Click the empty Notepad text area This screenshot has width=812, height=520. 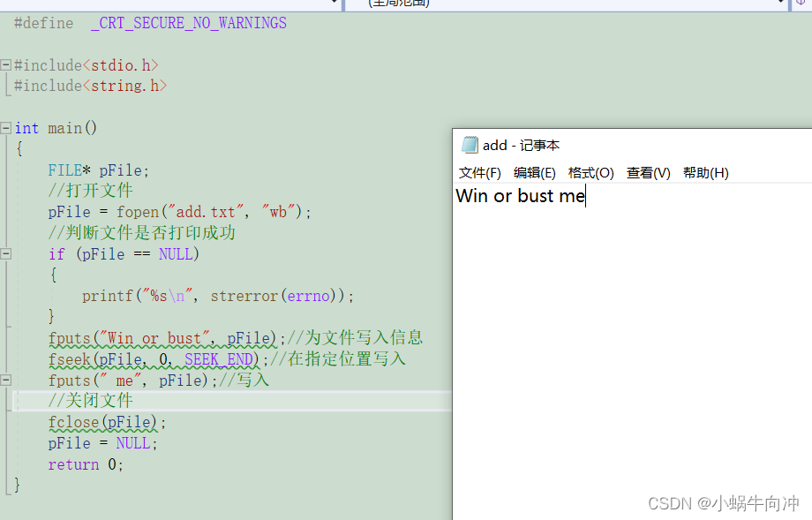click(631, 353)
